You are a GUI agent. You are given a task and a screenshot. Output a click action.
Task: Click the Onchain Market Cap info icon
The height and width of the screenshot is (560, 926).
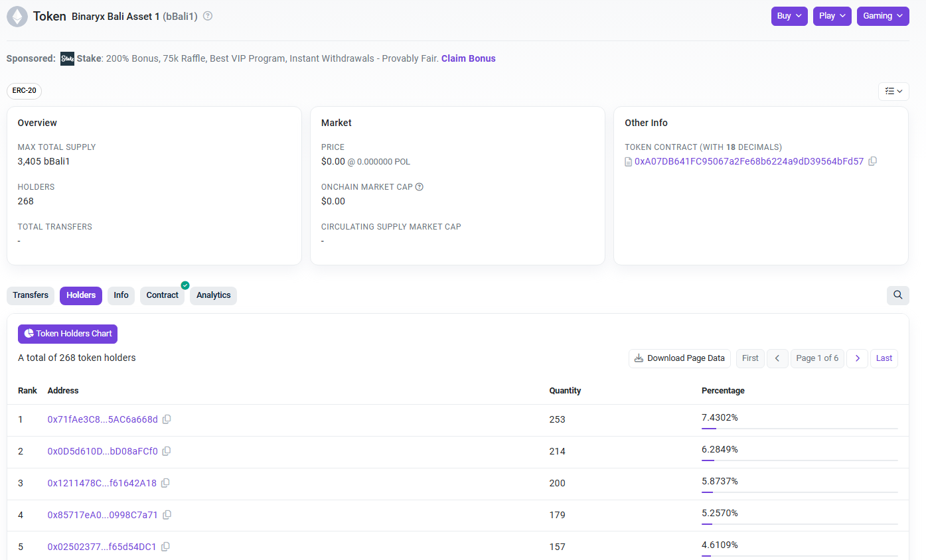[419, 186]
